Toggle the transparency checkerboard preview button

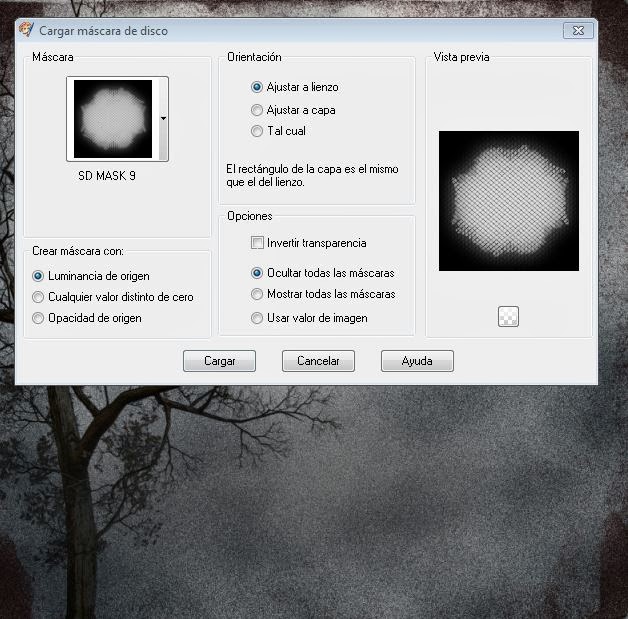click(508, 316)
